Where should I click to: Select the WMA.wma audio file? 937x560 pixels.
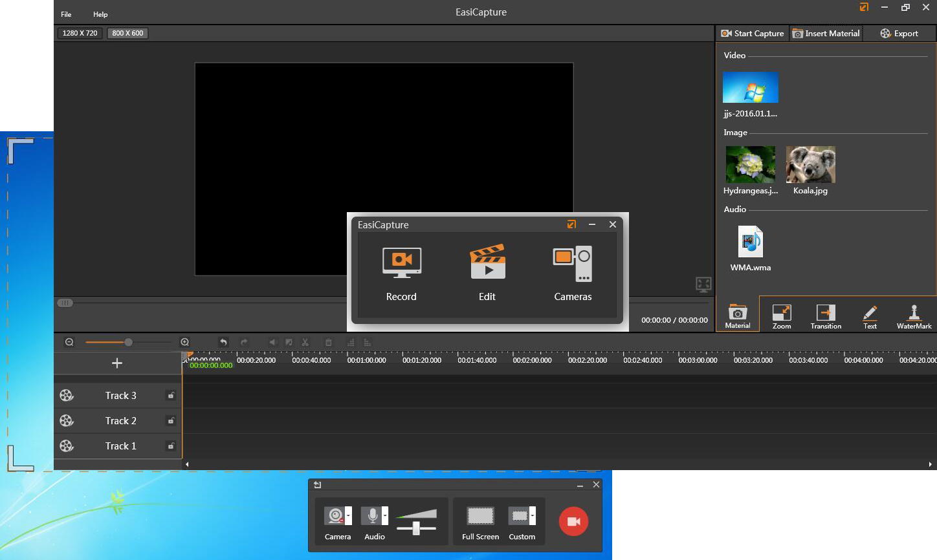click(751, 242)
